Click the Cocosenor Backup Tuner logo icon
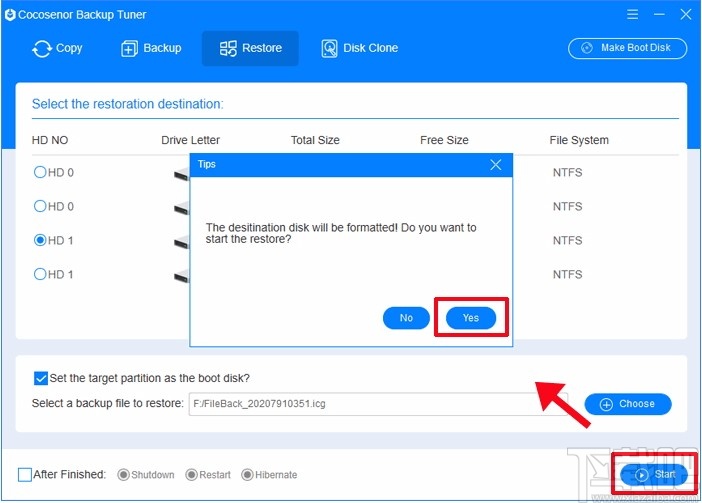702x503 pixels. pos(10,15)
